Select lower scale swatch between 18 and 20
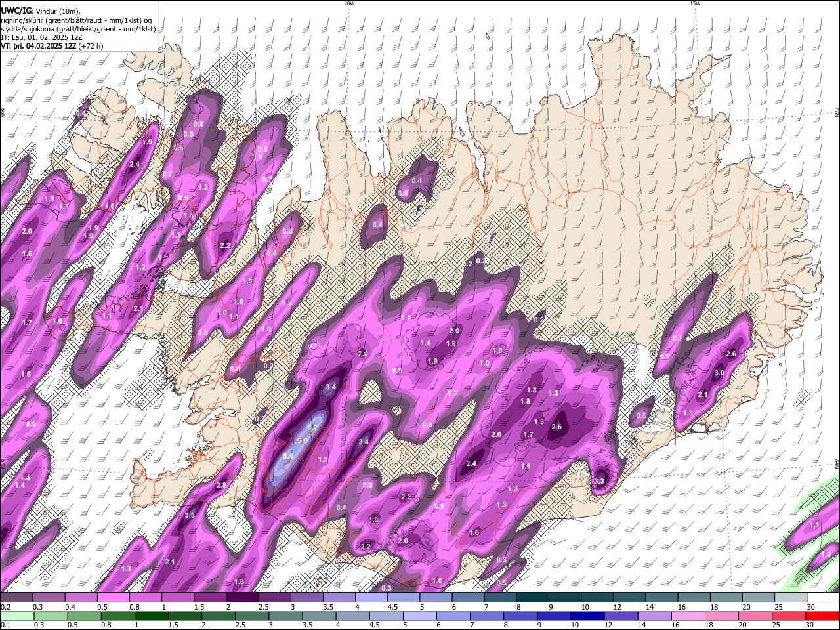840x630 pixels. (721, 616)
